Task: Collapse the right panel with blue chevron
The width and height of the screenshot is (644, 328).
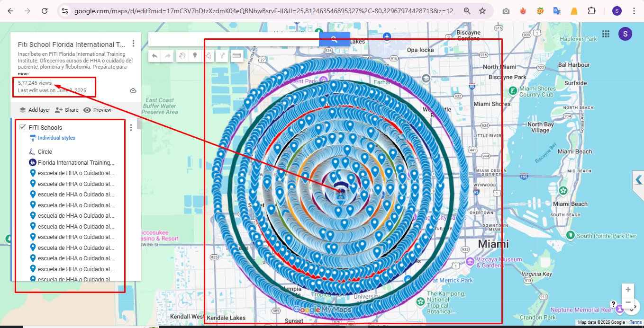Action: coord(638,180)
